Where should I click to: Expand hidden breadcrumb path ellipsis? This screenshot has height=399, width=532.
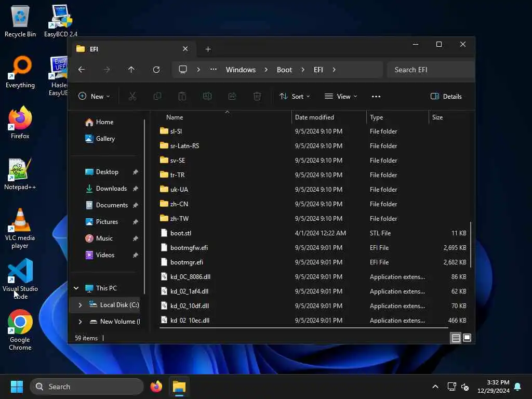point(214,69)
